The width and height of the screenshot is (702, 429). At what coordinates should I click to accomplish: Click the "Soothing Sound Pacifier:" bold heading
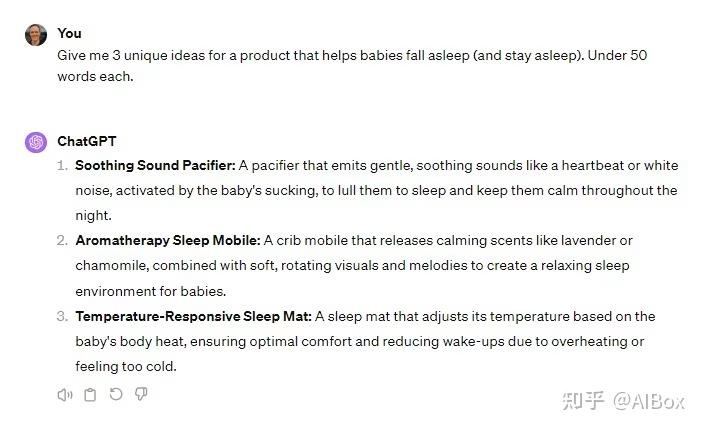tap(155, 165)
